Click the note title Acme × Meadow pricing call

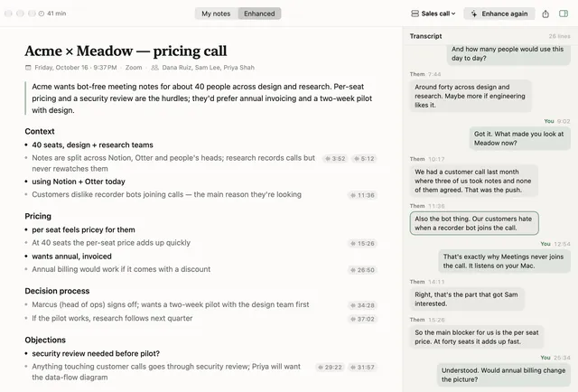pyautogui.click(x=126, y=51)
